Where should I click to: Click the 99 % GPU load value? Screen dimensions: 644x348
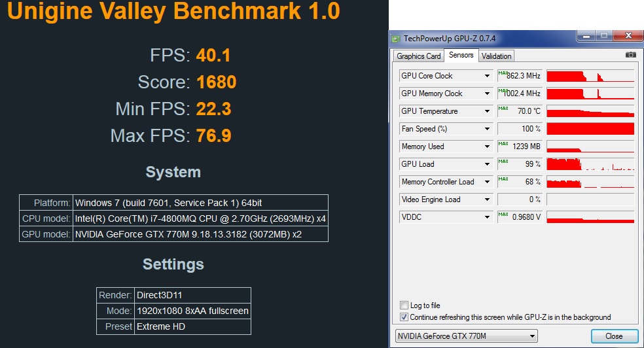(x=520, y=164)
